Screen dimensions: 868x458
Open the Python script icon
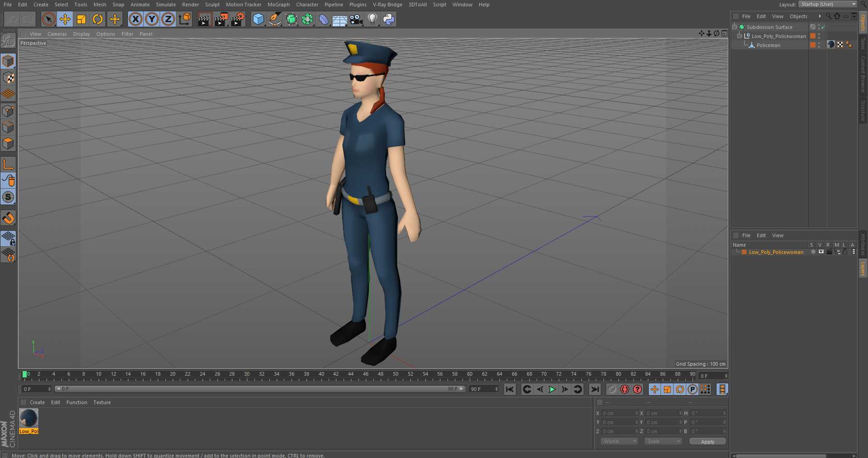pos(389,19)
